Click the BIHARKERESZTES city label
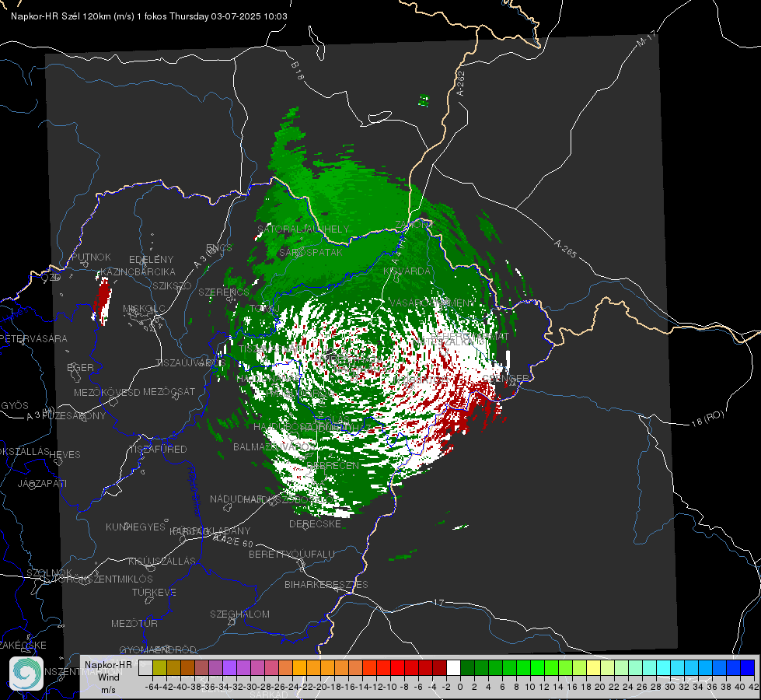Screen dimensions: 761x700 click(326, 584)
